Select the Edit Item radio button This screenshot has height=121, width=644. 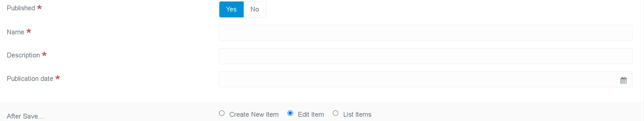coord(290,113)
